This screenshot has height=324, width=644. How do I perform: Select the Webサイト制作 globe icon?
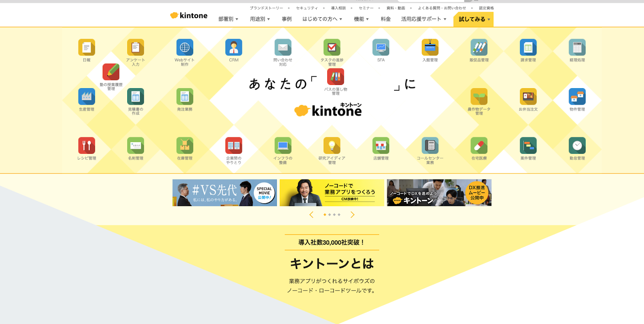coord(185,47)
